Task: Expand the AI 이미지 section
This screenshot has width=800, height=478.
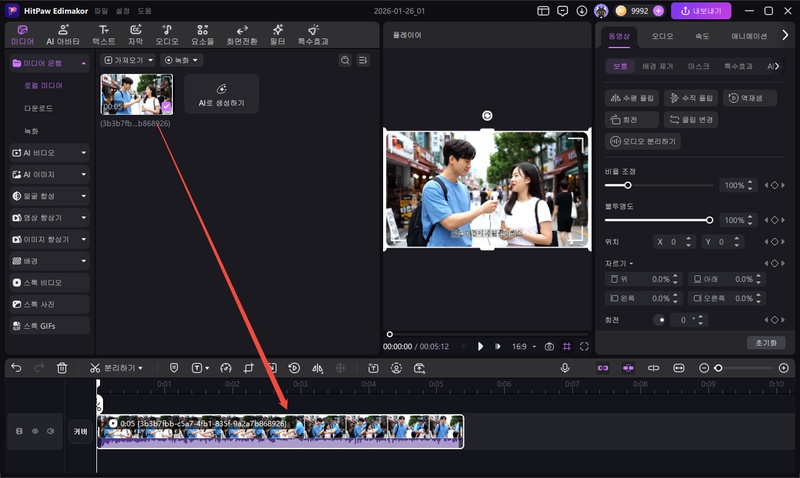Action: click(49, 174)
